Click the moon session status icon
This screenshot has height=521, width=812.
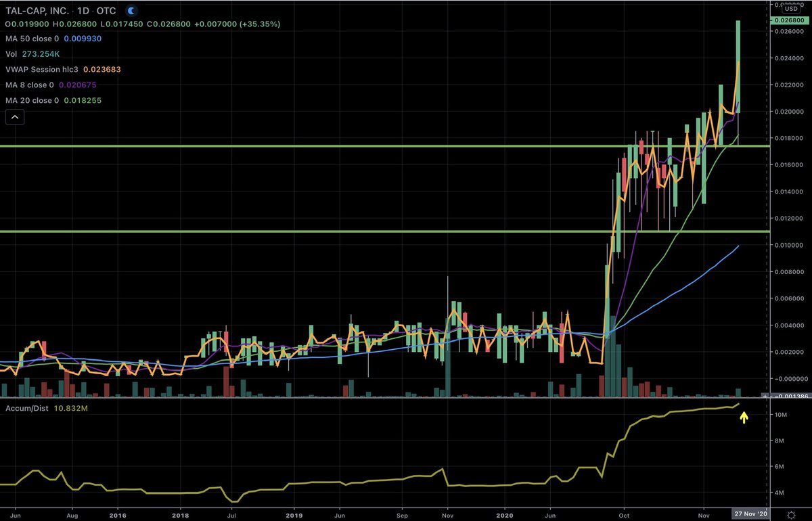point(131,10)
